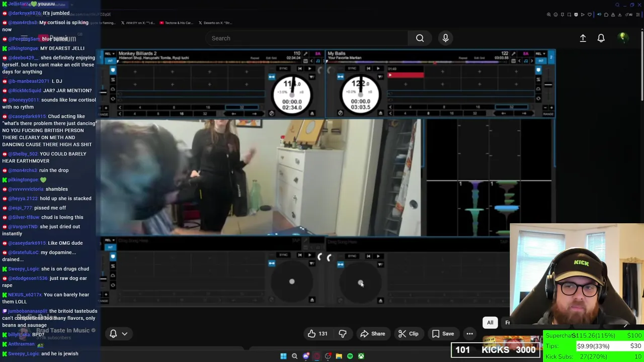Select left deck cue points tab icon
The image size is (644, 362).
(x=113, y=70)
